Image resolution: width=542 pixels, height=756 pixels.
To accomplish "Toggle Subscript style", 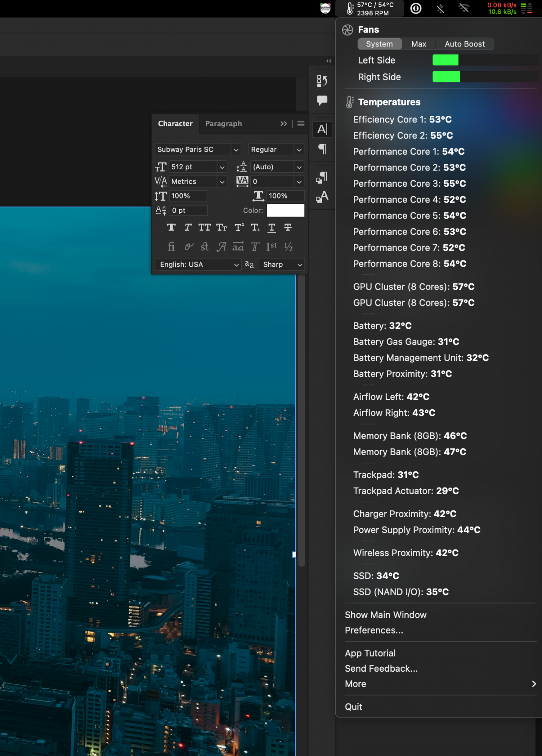I will pos(255,227).
